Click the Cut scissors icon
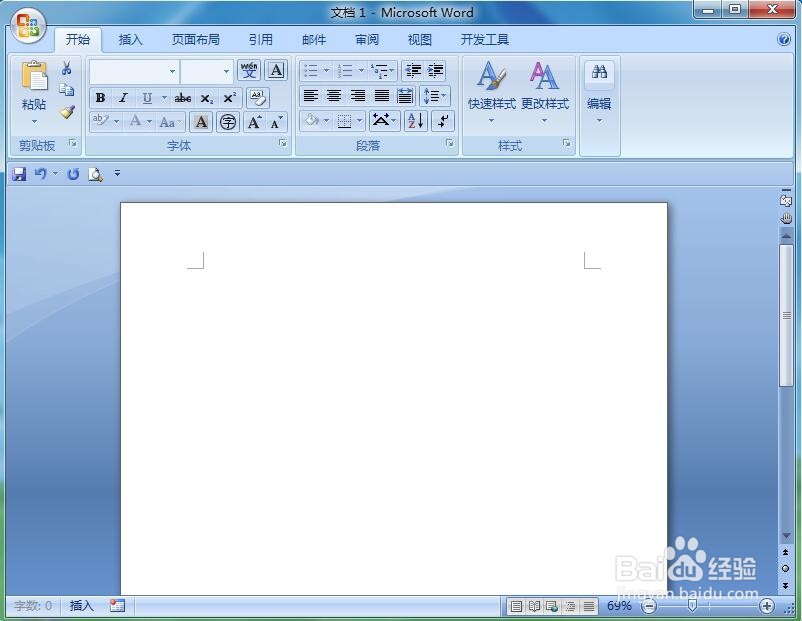The width and height of the screenshot is (802, 621). pos(66,68)
